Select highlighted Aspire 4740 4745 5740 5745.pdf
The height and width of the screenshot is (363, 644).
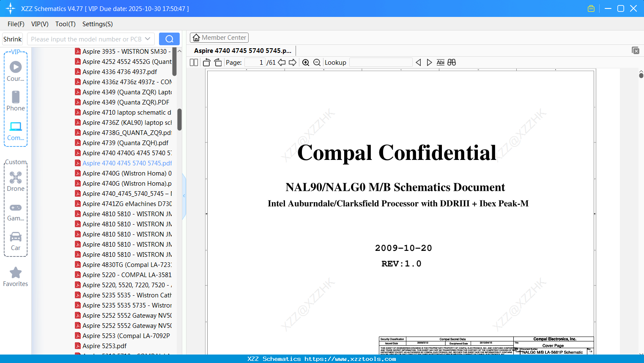click(x=123, y=163)
